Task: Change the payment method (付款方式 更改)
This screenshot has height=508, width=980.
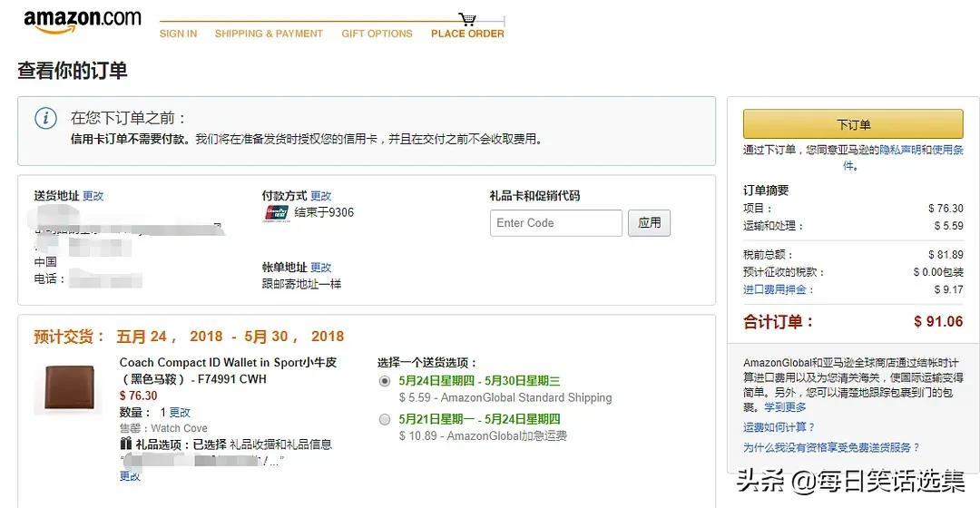Action: click(x=321, y=196)
